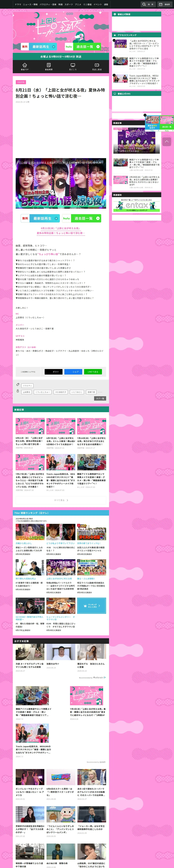Open 7月3日(水) recommended article thumbnail

(87, 695)
